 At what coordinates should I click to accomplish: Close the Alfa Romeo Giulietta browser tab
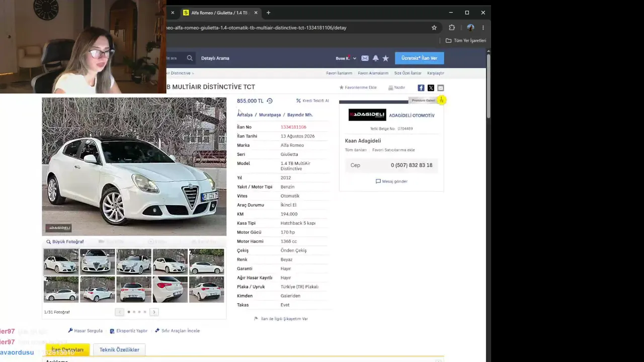256,13
